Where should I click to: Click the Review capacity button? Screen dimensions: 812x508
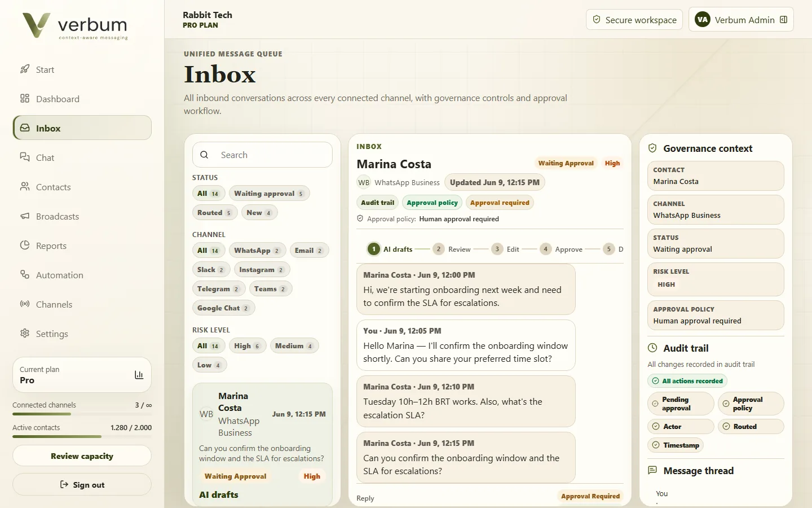pyautogui.click(x=82, y=456)
